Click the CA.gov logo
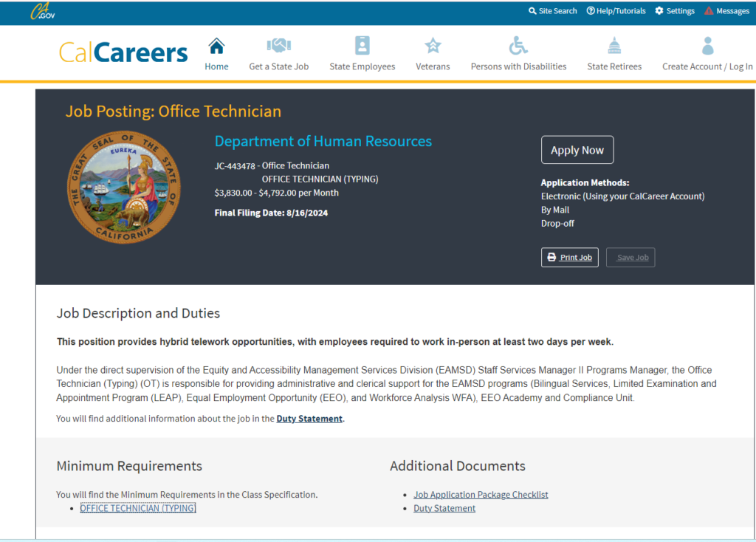This screenshot has width=756, height=542. coord(42,12)
